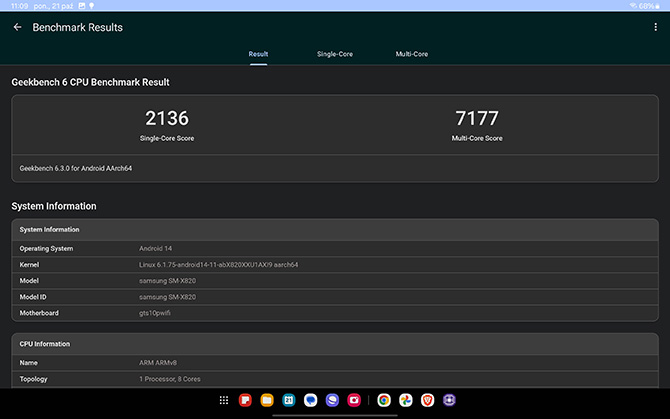
Task: Open the purple app in taskbar
Action: (449, 400)
